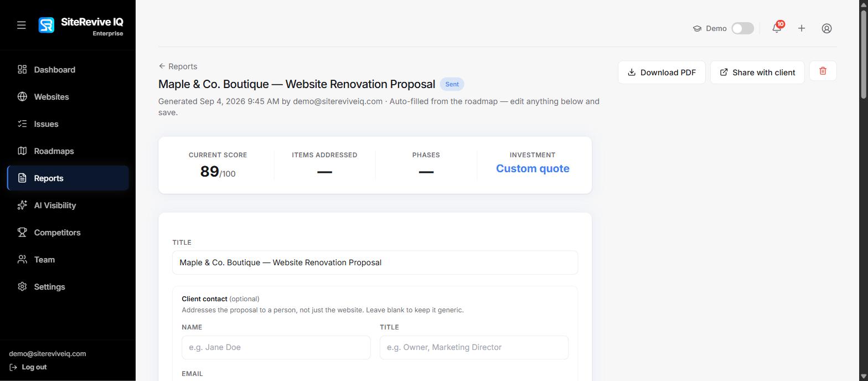Open Dashboard in the sidebar
The width and height of the screenshot is (868, 381).
coord(68,69)
